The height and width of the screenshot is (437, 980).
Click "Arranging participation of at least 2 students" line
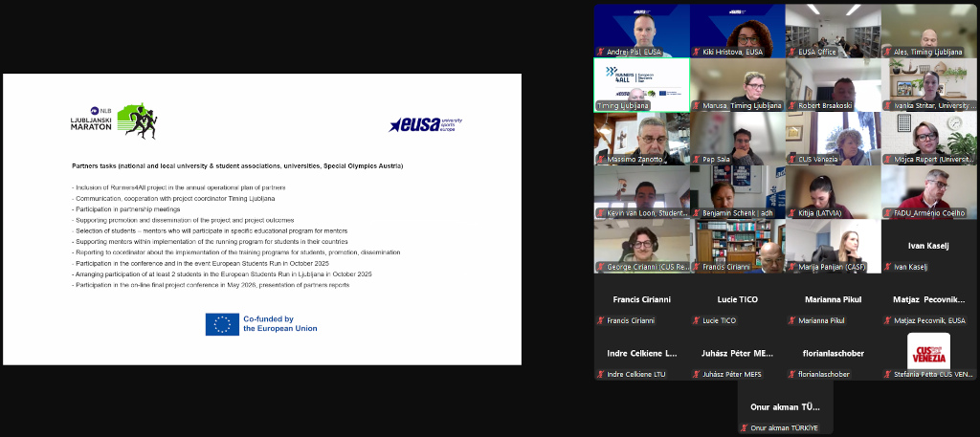tap(222, 274)
